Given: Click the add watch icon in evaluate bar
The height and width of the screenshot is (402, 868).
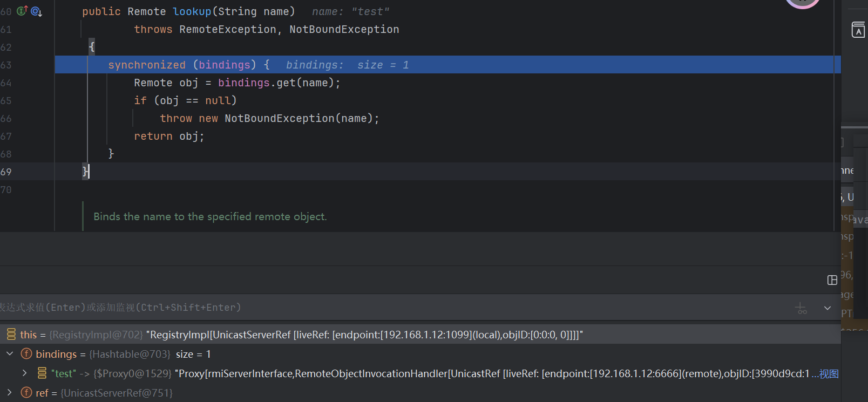Looking at the screenshot, I should coord(802,308).
